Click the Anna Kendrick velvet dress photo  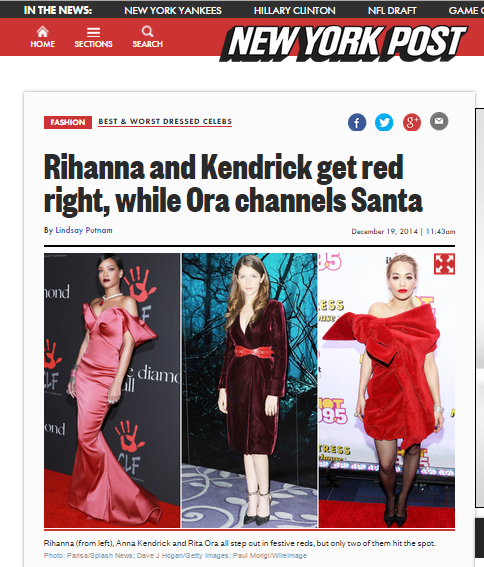tap(250, 390)
